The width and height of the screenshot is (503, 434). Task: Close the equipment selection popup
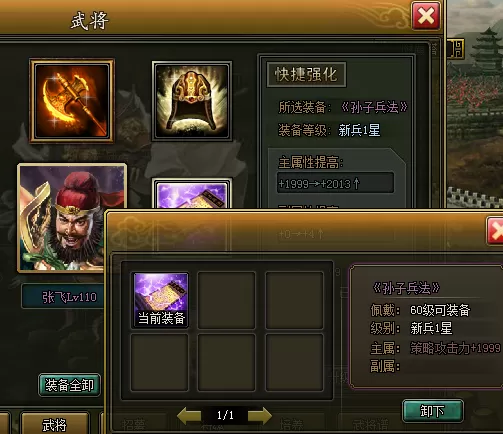point(495,231)
